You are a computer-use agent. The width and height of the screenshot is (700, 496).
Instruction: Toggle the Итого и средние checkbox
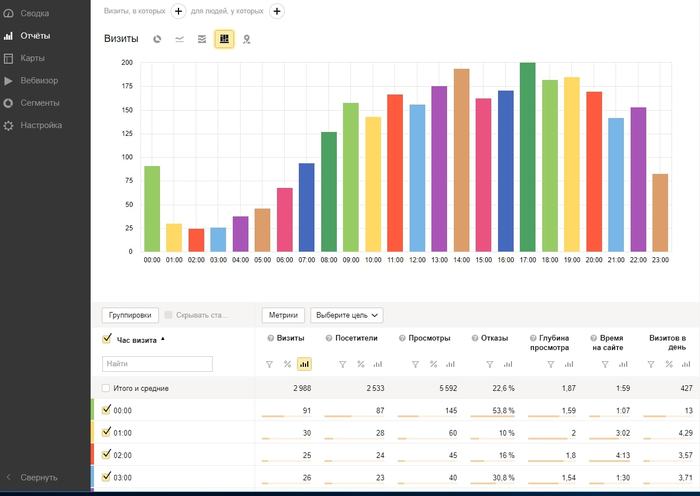[106, 388]
